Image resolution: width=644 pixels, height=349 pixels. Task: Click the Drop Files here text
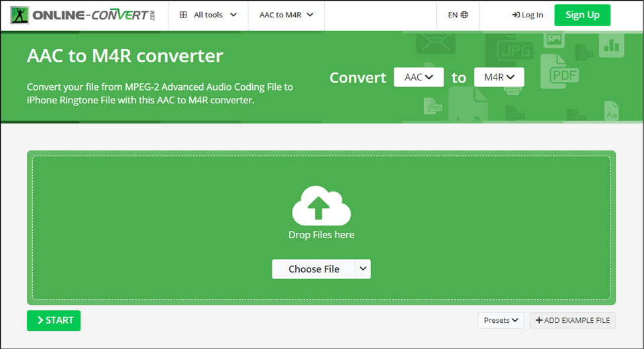pyautogui.click(x=321, y=235)
